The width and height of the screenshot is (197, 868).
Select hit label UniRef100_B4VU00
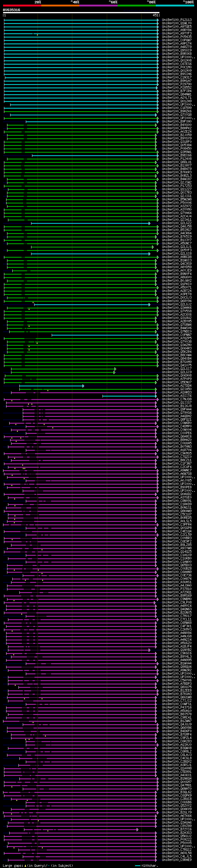[177, 125]
